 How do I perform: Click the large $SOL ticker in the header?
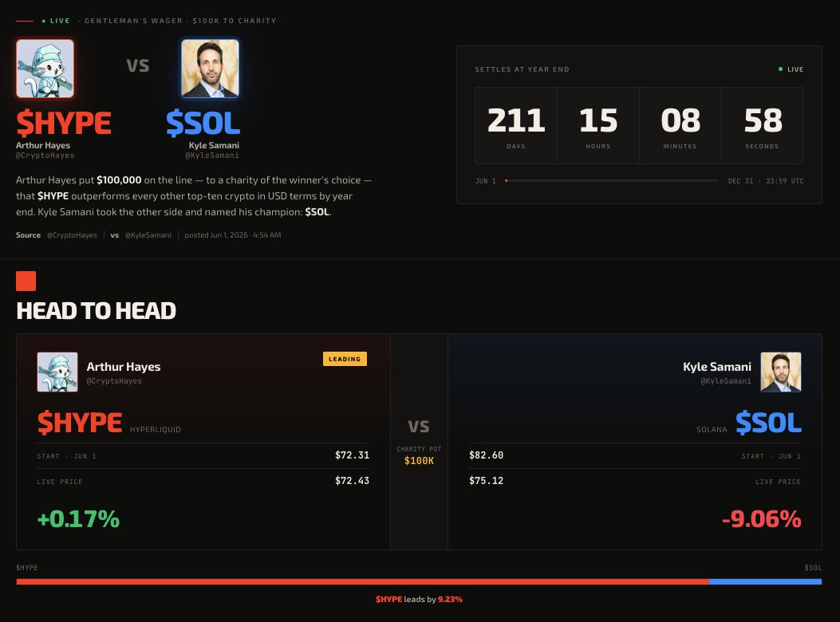click(x=203, y=124)
